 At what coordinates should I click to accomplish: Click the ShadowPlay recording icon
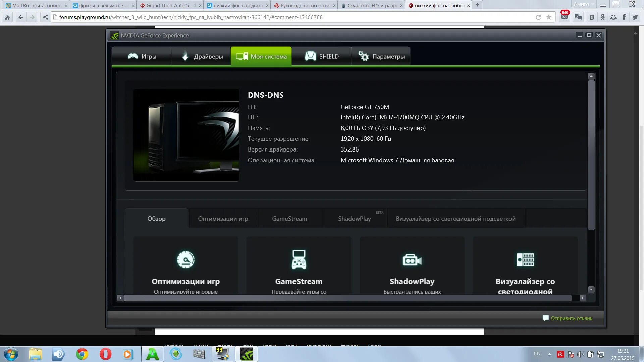(x=412, y=259)
